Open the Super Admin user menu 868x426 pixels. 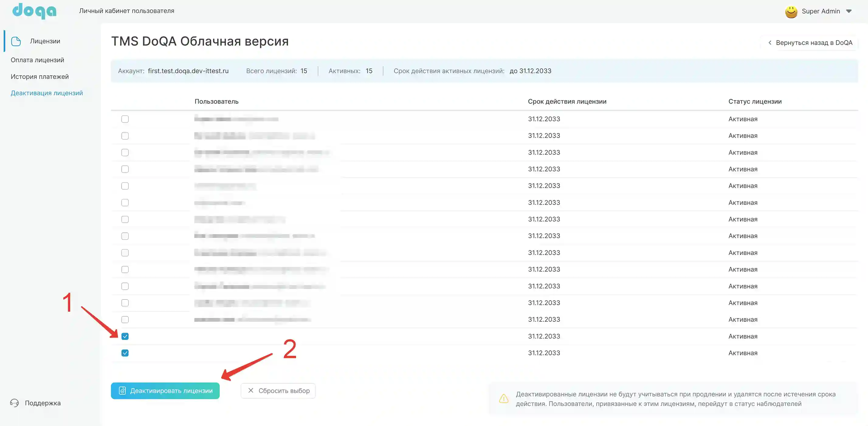pyautogui.click(x=821, y=12)
